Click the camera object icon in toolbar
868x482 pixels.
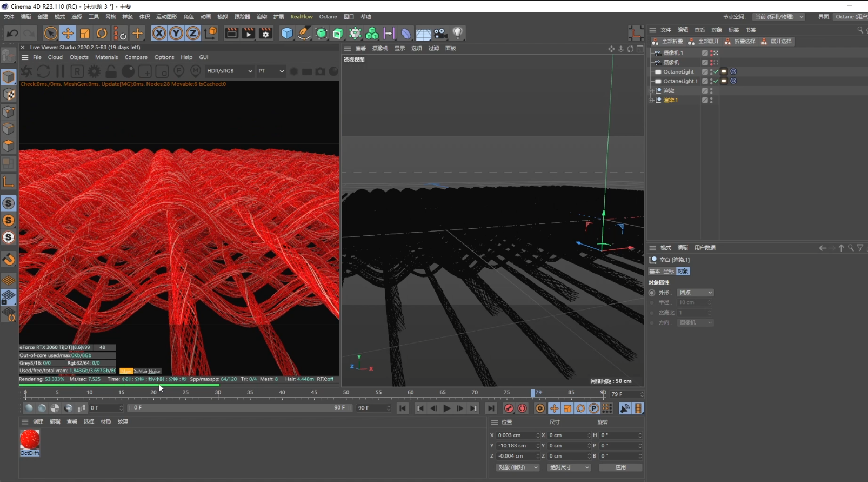pos(440,34)
